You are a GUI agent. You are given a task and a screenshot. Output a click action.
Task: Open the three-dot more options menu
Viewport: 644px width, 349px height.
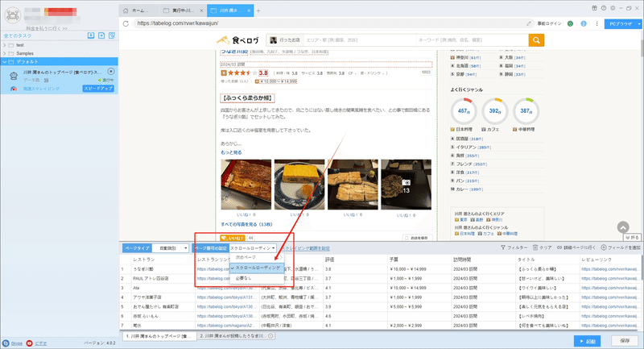[x=597, y=23]
